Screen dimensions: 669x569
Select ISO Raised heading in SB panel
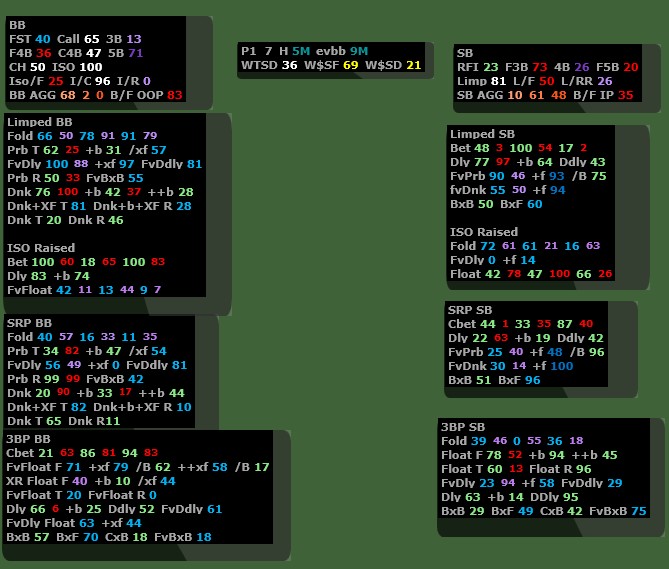pyautogui.click(x=483, y=231)
